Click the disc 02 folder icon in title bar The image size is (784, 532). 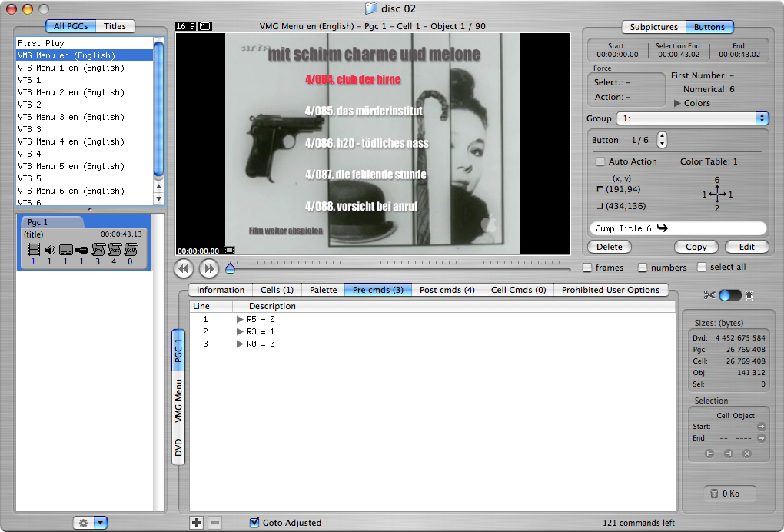pyautogui.click(x=370, y=8)
